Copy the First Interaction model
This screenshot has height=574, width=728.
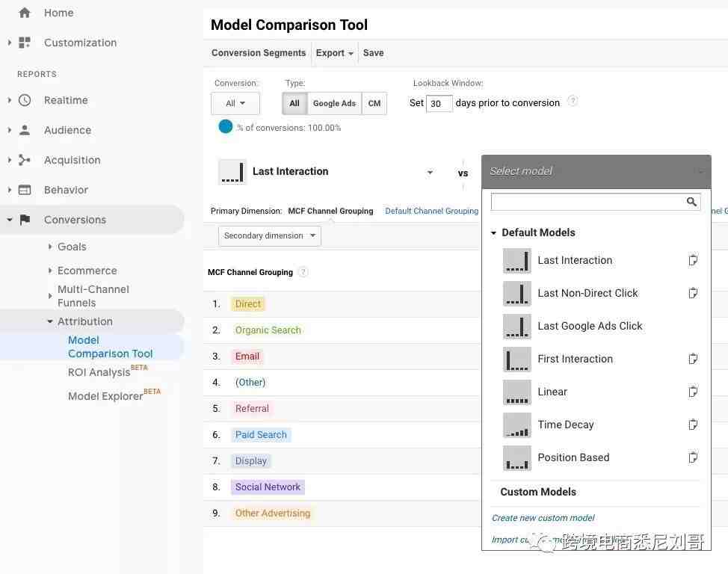point(693,359)
